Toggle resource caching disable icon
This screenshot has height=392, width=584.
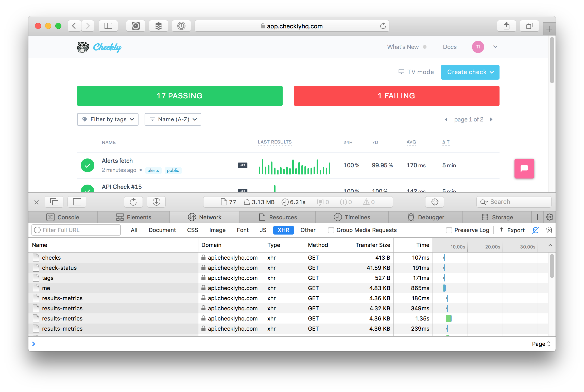536,230
